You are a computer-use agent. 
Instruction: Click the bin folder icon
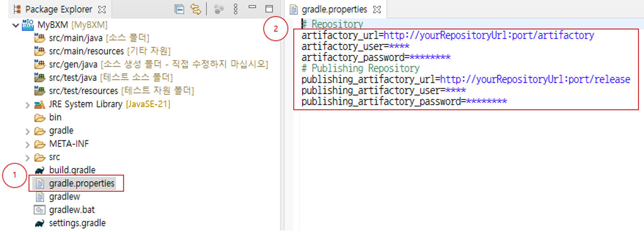[x=40, y=117]
